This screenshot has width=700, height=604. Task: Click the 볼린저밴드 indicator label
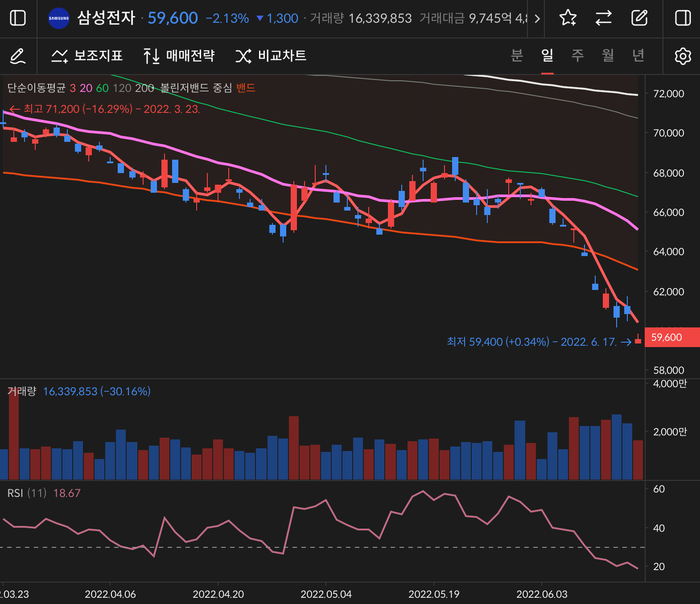tap(185, 88)
